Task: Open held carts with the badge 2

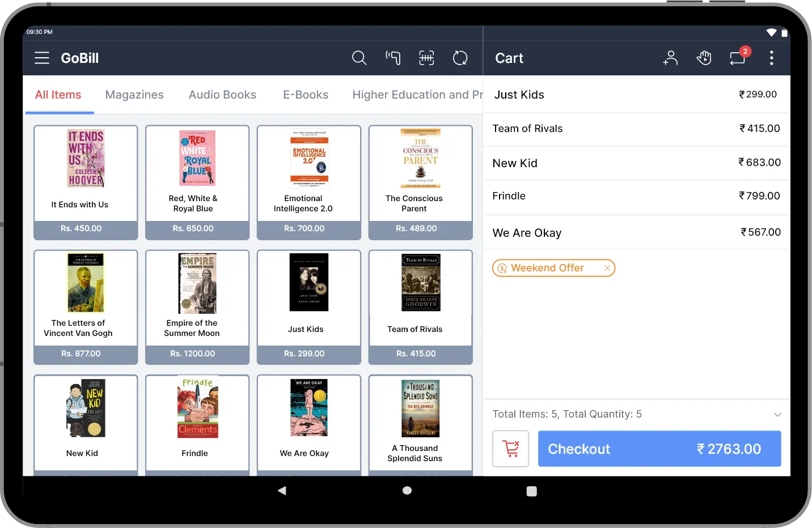Action: click(738, 58)
